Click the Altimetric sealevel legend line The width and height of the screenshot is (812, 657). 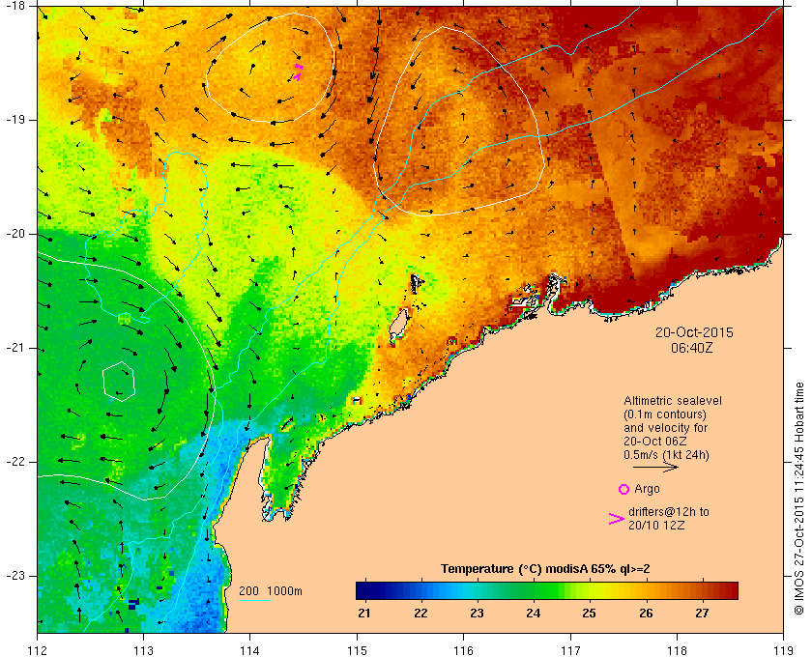pyautogui.click(x=672, y=401)
